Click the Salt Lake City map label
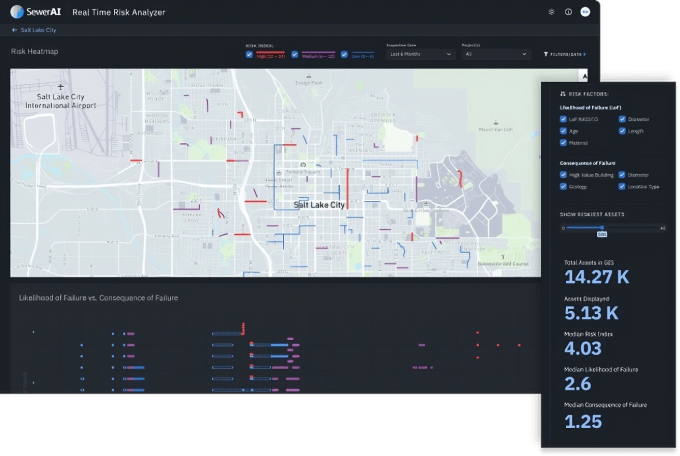Viewport: 680px width, 456px height. click(318, 204)
